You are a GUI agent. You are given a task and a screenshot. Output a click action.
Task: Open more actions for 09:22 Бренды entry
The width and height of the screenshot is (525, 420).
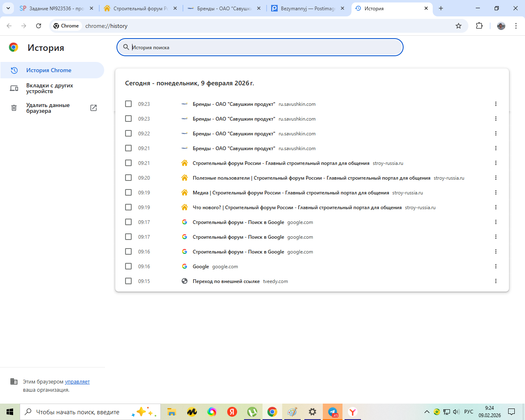point(496,133)
